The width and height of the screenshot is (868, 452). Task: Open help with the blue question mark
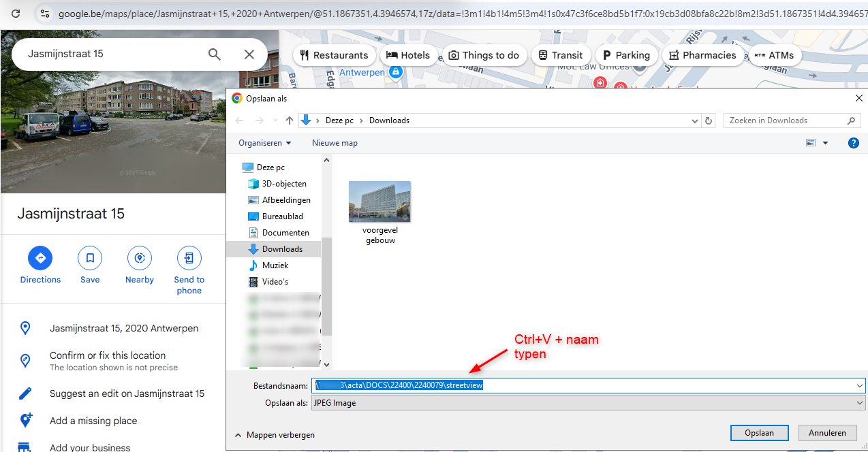point(853,143)
